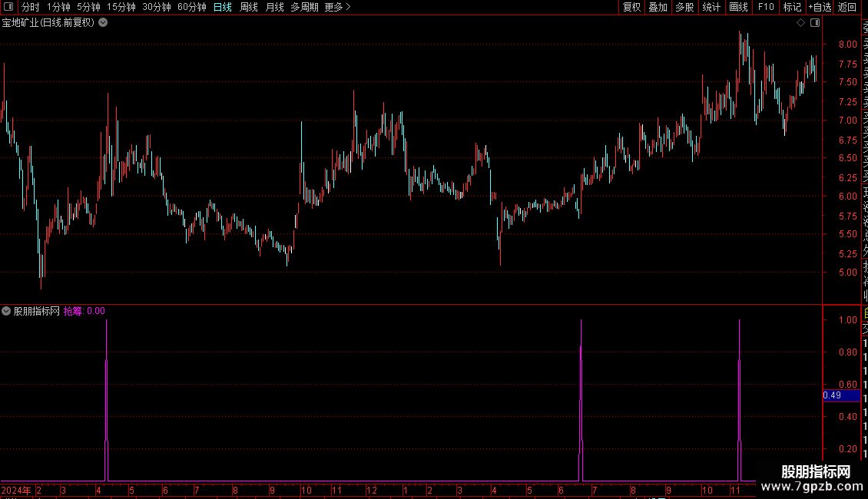Open the 统计 statistics tool
Image resolution: width=868 pixels, height=499 pixels.
[711, 7]
